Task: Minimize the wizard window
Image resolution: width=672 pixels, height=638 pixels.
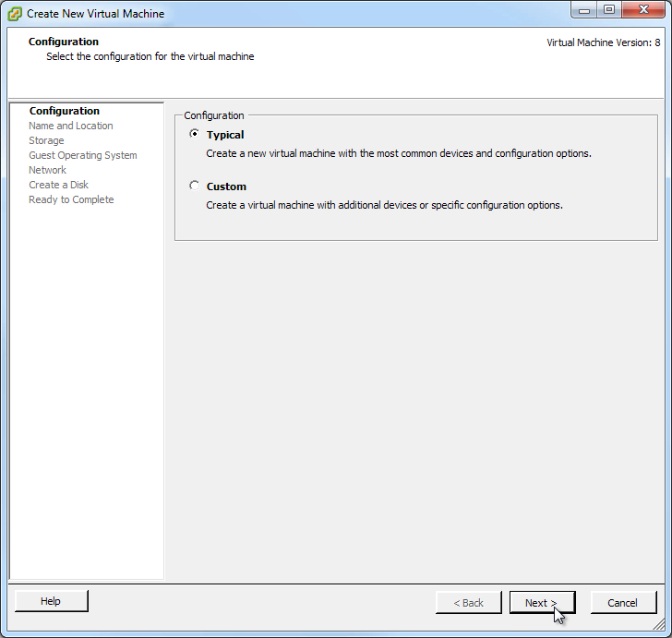Action: coord(583,10)
